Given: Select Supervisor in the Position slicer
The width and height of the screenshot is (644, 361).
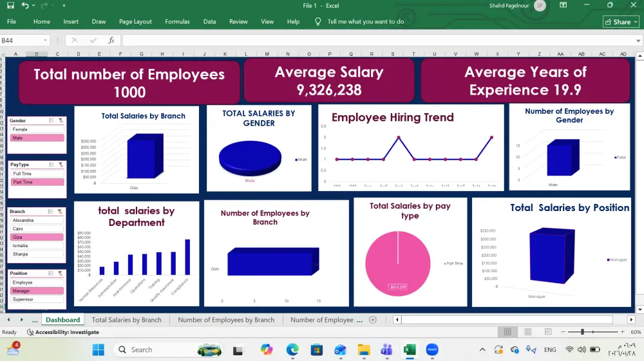Looking at the screenshot, I should tap(37, 299).
